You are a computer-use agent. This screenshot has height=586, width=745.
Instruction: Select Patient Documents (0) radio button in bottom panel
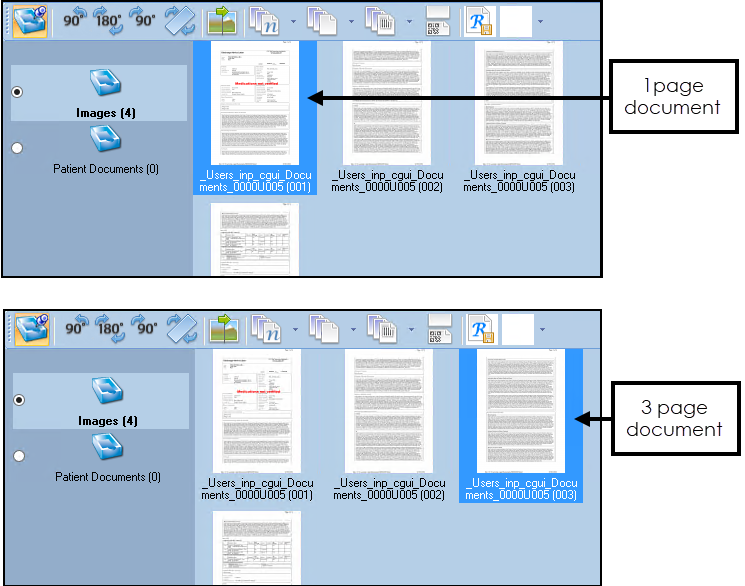click(17, 456)
